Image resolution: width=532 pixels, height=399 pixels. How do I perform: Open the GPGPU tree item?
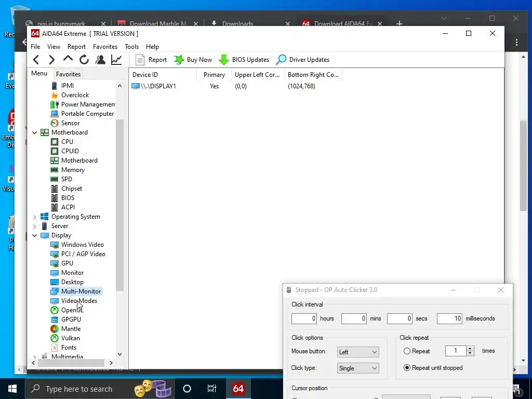[x=66, y=320]
